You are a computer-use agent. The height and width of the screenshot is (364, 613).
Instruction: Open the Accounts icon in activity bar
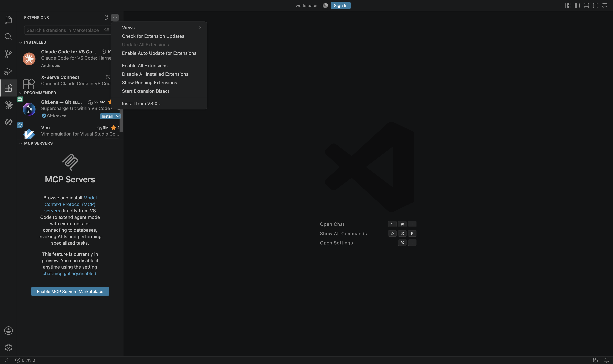coord(8,331)
